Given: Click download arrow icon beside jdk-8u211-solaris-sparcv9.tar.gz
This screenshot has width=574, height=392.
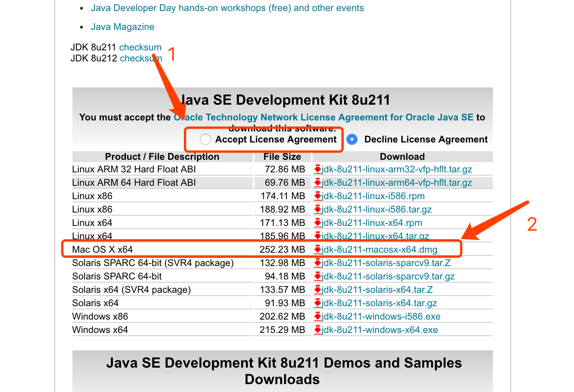Looking at the screenshot, I should point(318,277).
